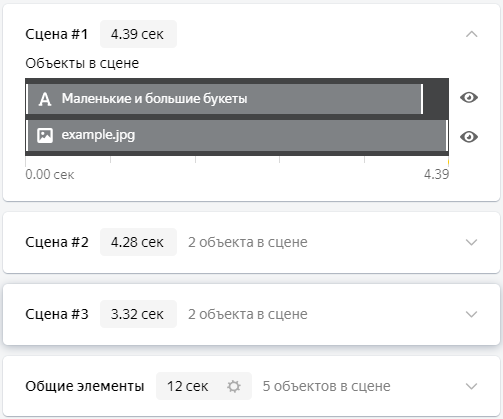Expand Сцена #2 chevron
Image resolution: width=503 pixels, height=419 pixels.
coord(471,242)
